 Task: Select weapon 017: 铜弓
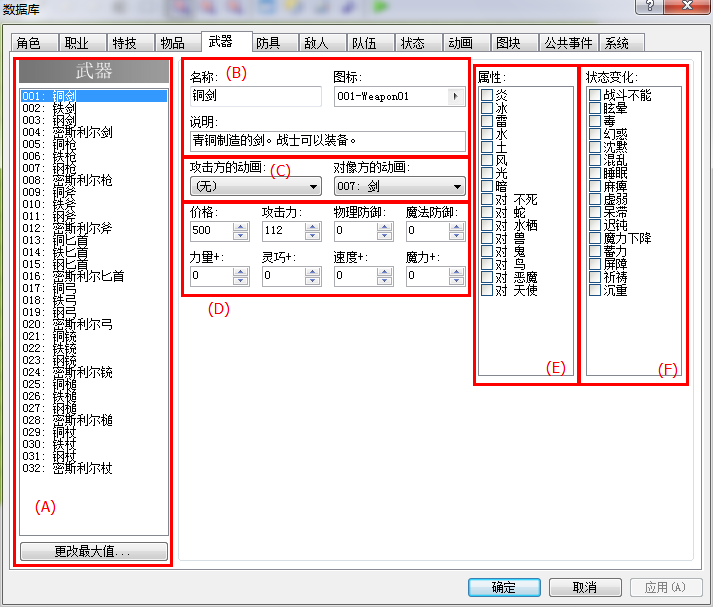coord(94,288)
